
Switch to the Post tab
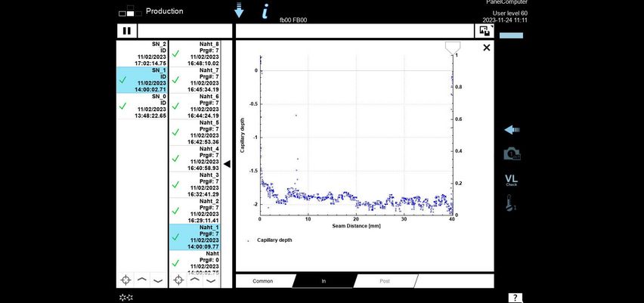tap(385, 281)
